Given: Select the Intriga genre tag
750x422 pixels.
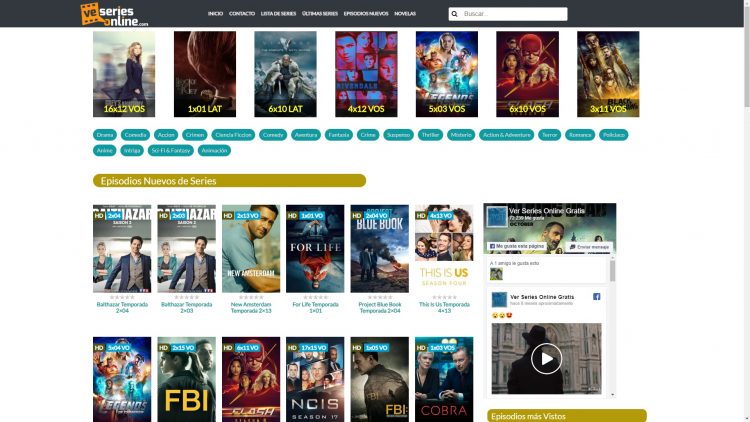Looking at the screenshot, I should tap(132, 150).
